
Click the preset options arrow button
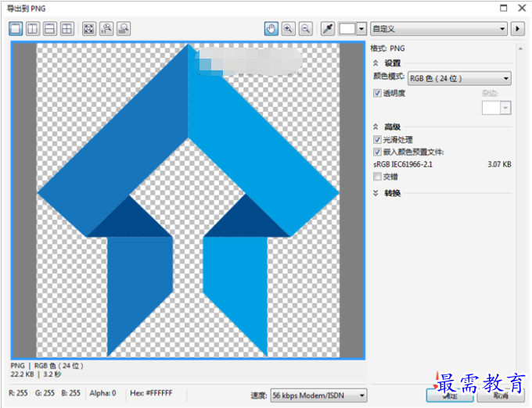(x=517, y=29)
